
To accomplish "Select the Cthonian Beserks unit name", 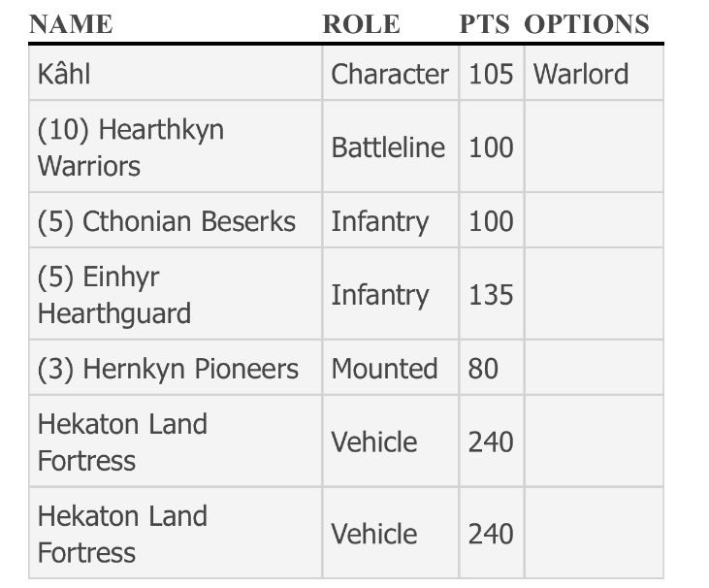I will [x=167, y=221].
